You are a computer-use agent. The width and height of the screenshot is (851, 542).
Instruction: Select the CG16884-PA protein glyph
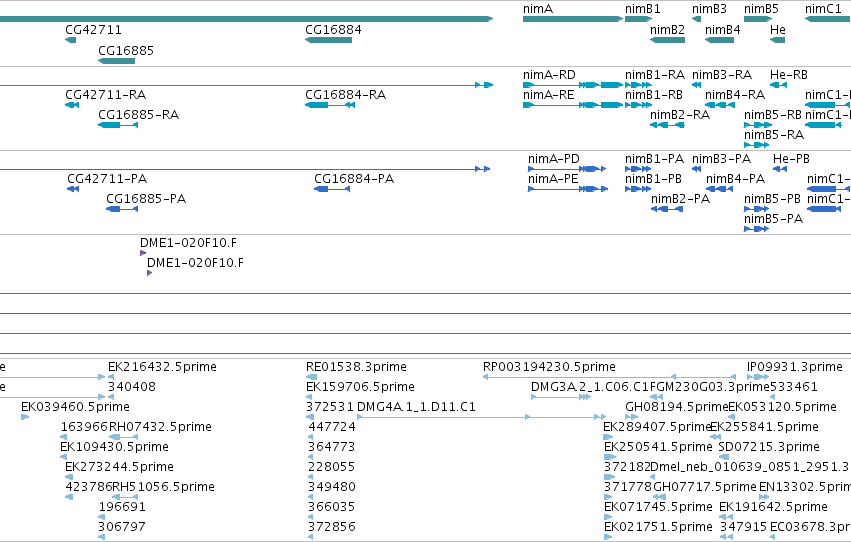click(x=332, y=189)
